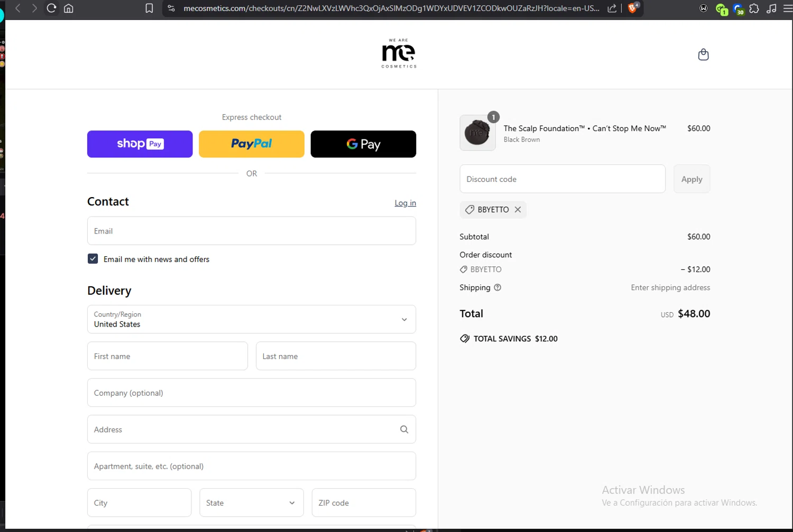This screenshot has height=532, width=793.
Task: Click the share page icon
Action: pyautogui.click(x=612, y=8)
